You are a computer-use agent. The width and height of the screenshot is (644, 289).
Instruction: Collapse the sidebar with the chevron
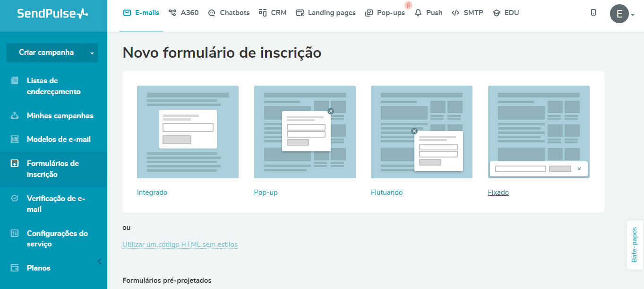coord(99,261)
